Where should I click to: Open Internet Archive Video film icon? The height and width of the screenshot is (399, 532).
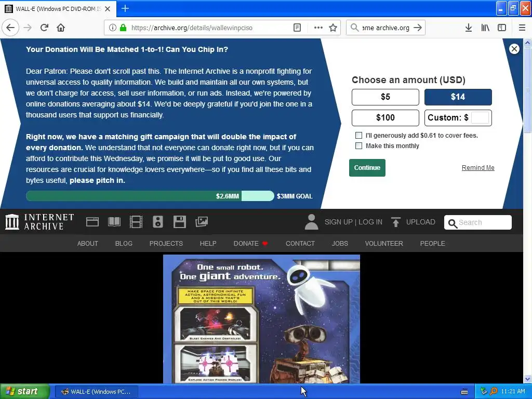(x=136, y=222)
